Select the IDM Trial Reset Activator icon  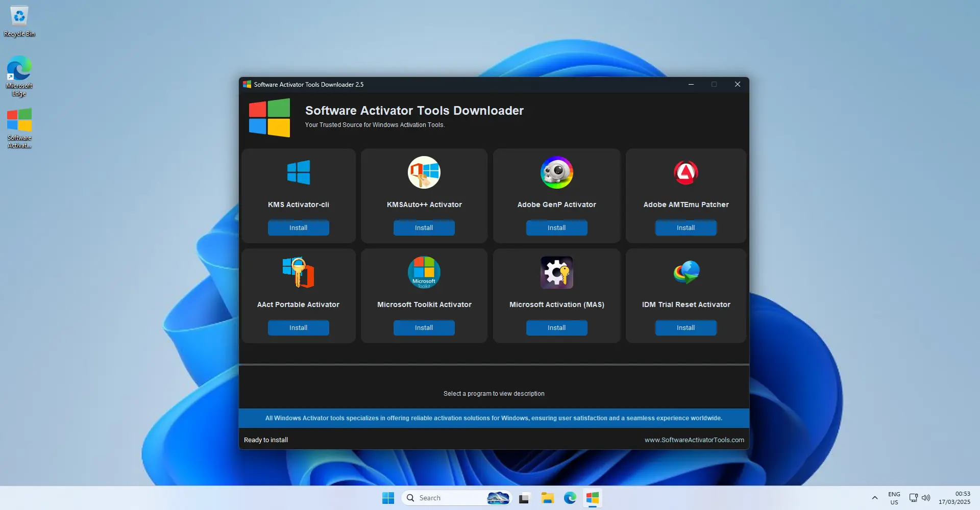(x=685, y=272)
